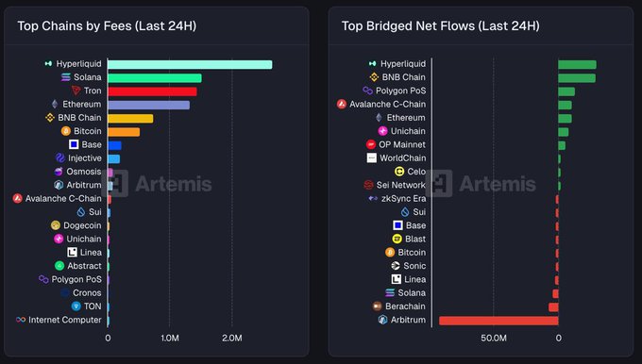
Task: Click the Hyperliquid mint fee bar
Action: [190, 65]
